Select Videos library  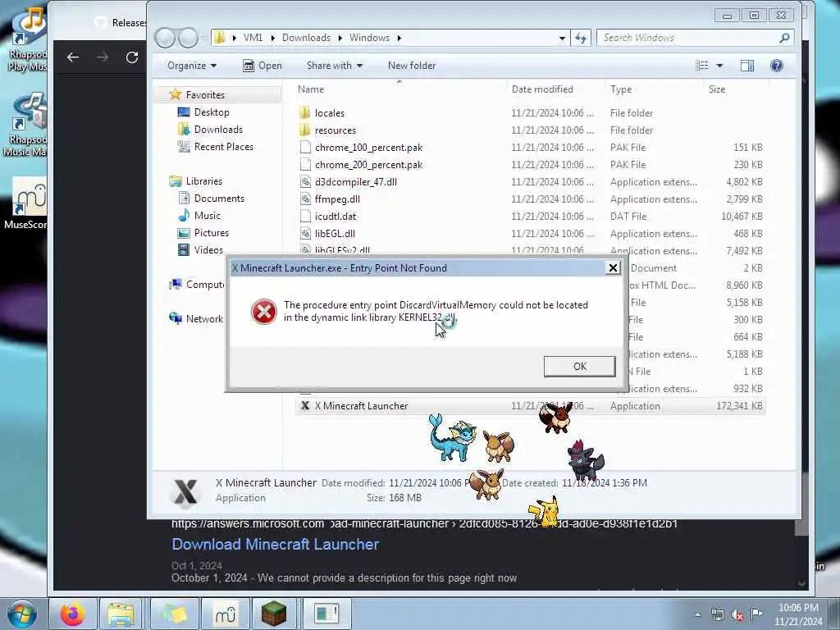coord(208,249)
